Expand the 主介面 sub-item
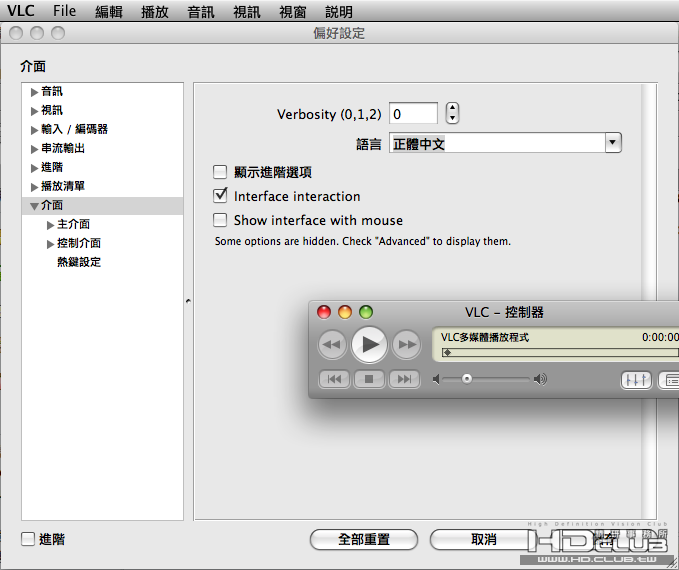679x570 pixels. tap(50, 225)
